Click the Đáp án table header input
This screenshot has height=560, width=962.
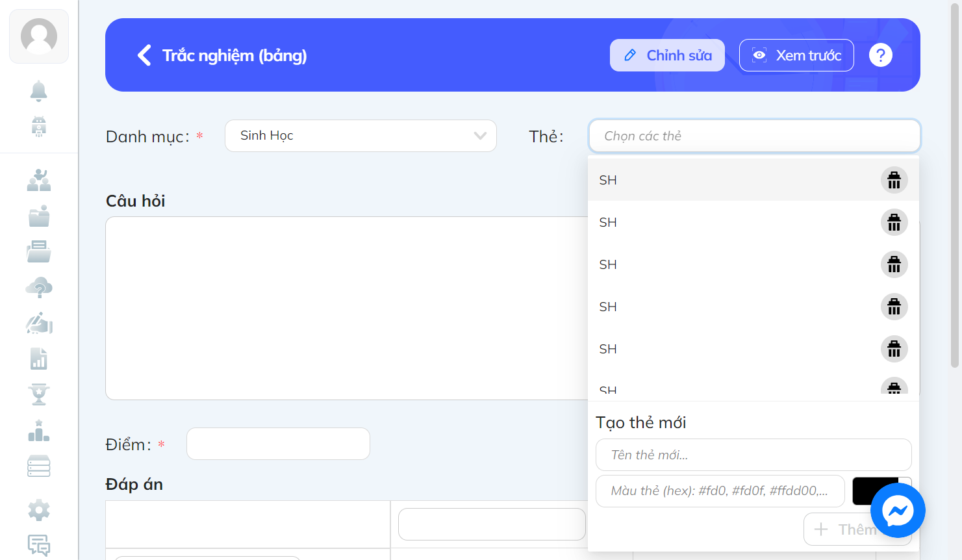(492, 524)
